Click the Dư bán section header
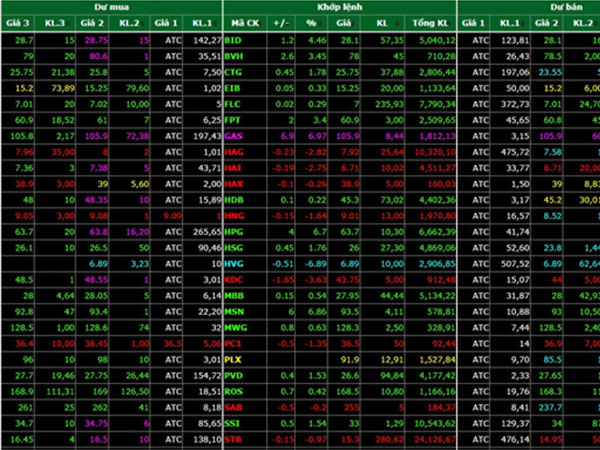 566,7
